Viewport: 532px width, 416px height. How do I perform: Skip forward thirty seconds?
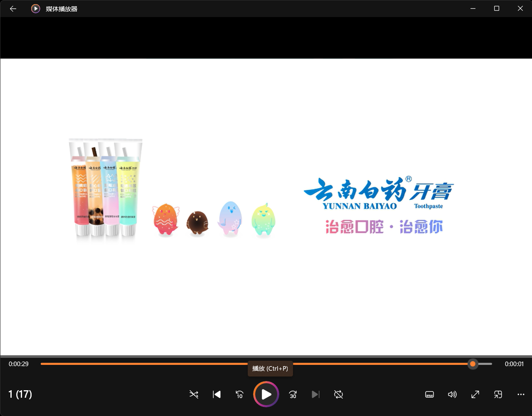pos(293,394)
